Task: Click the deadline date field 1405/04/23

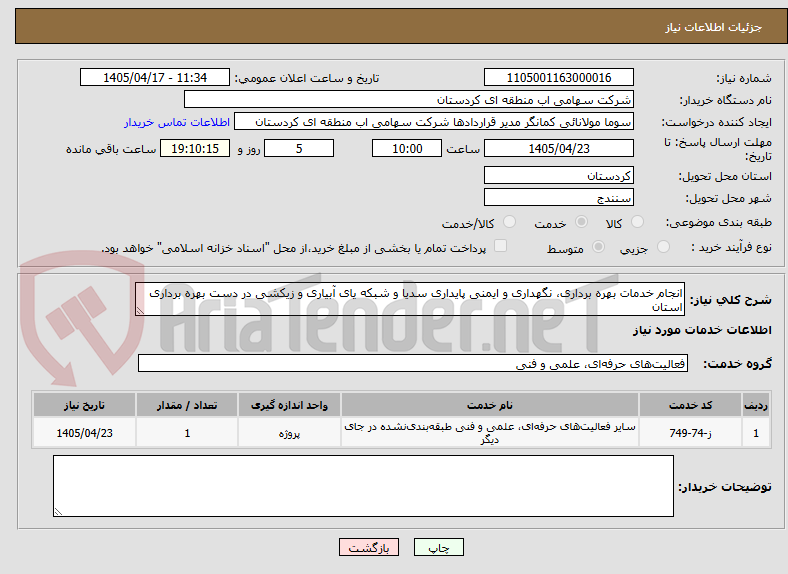Action: [558, 148]
